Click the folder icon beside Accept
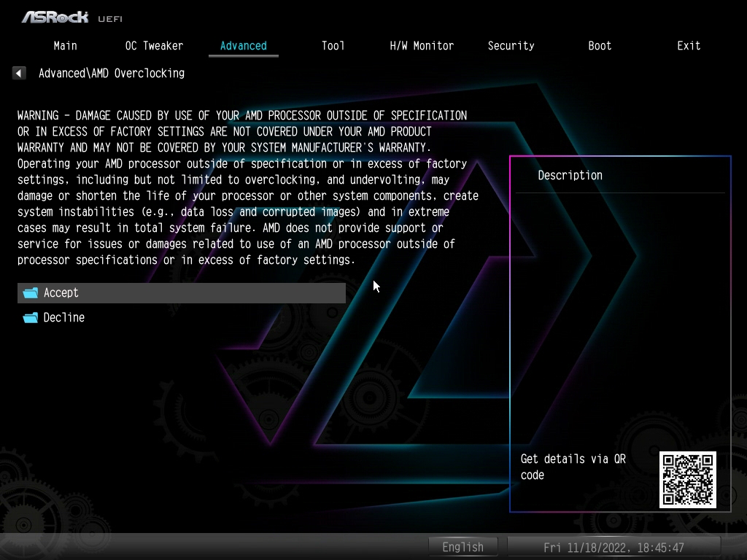This screenshot has width=747, height=560. [31, 293]
